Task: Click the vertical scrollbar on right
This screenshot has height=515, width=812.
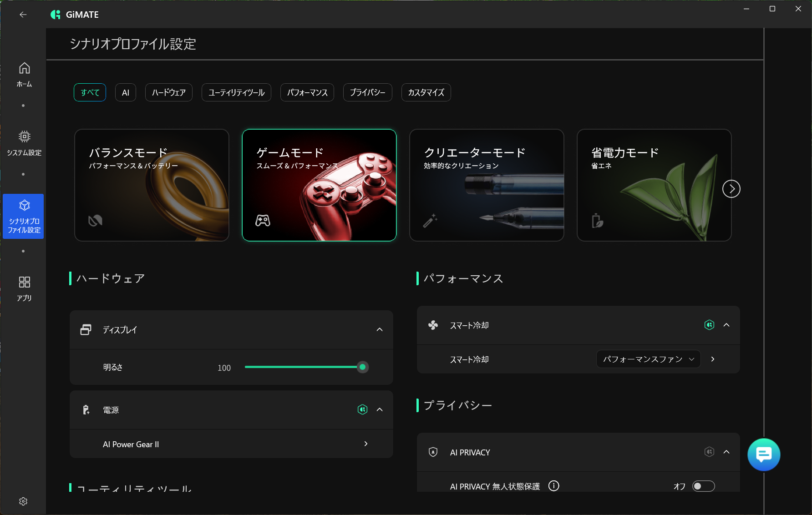Action: tap(764, 271)
